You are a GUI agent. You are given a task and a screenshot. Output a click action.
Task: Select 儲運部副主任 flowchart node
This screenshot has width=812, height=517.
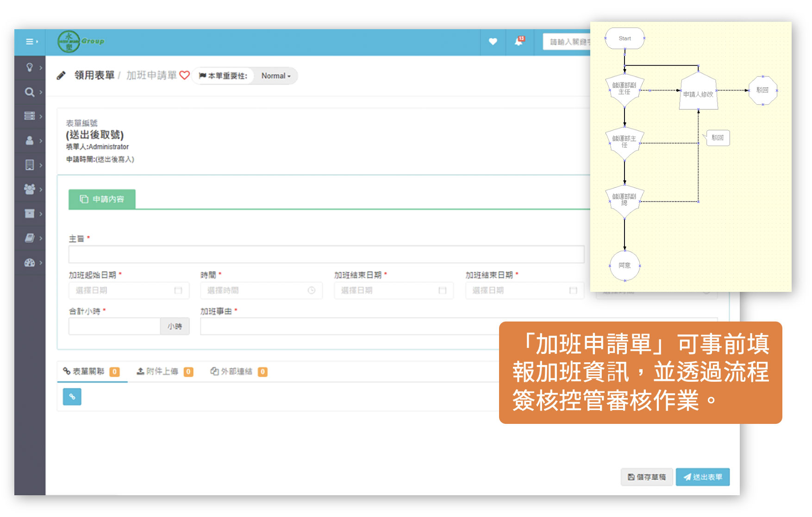(625, 89)
